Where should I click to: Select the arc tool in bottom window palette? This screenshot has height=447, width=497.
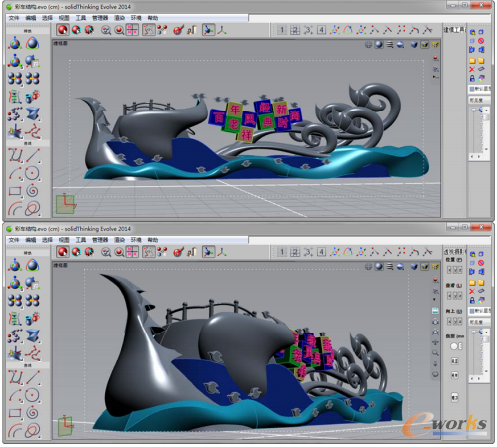[x=15, y=395]
